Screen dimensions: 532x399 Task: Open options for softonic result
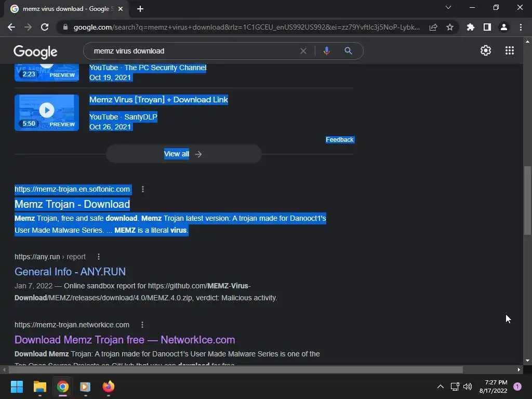tap(143, 189)
